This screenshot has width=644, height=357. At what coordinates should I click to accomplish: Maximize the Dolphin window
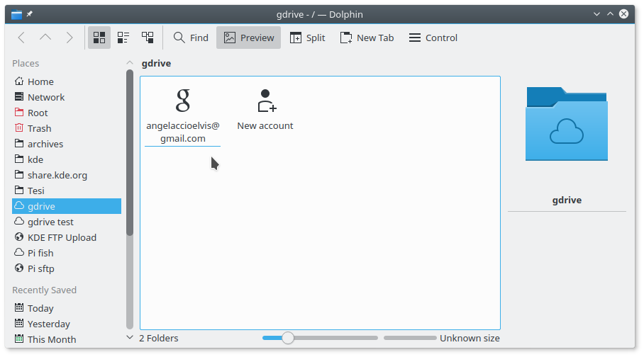pyautogui.click(x=611, y=14)
